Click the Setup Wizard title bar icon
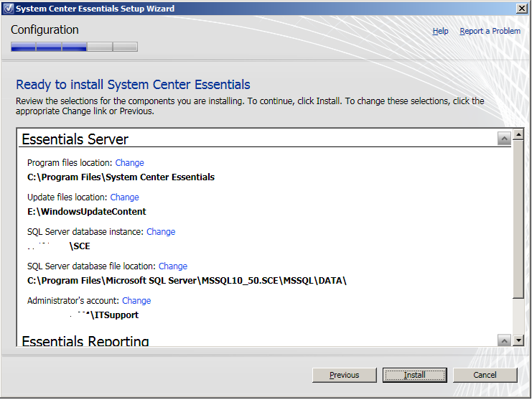Image resolution: width=532 pixels, height=400 pixels. (x=7, y=9)
